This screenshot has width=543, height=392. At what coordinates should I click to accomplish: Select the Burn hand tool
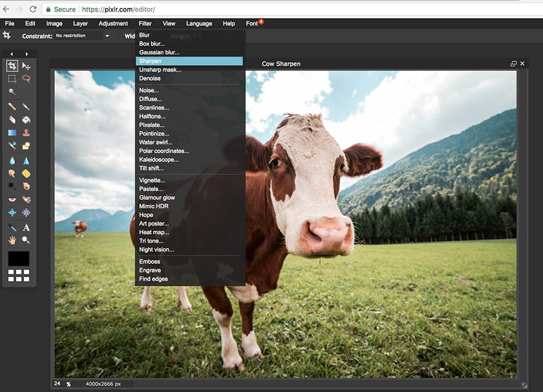tap(26, 186)
